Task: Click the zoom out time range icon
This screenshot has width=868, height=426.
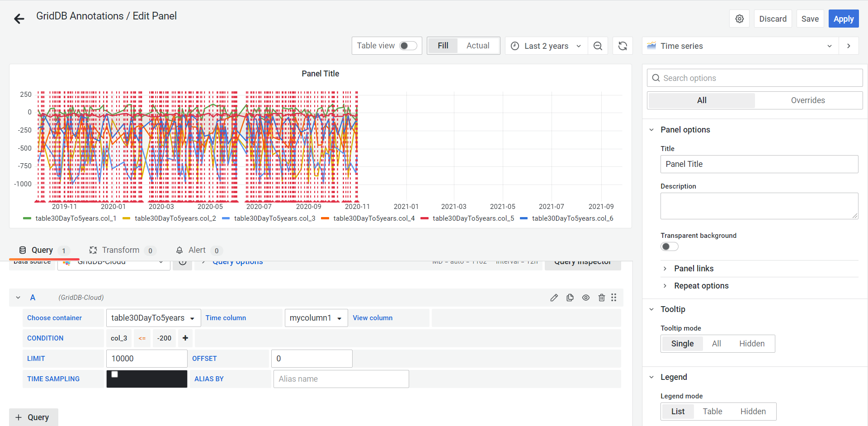Action: coord(598,46)
